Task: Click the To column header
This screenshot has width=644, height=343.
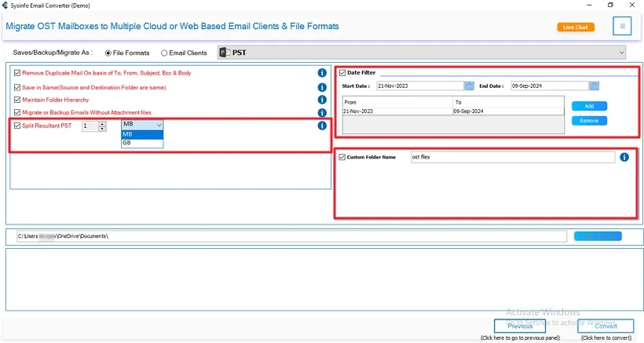Action: pyautogui.click(x=508, y=102)
